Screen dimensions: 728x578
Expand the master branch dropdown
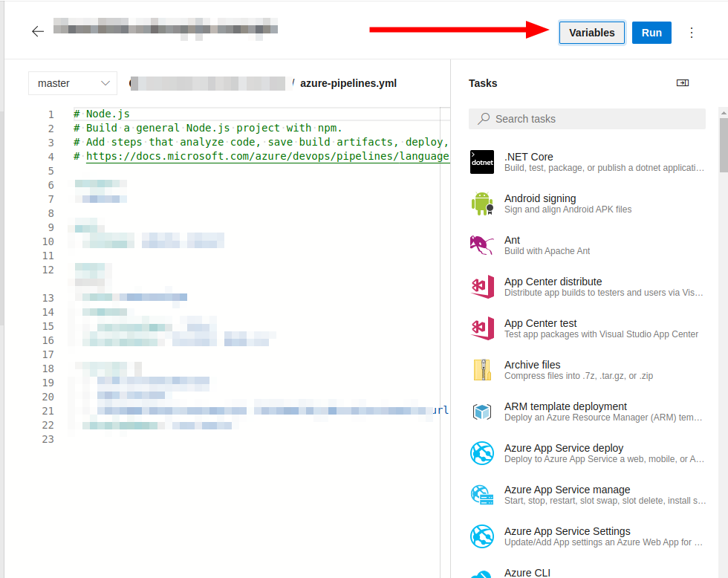pos(73,83)
